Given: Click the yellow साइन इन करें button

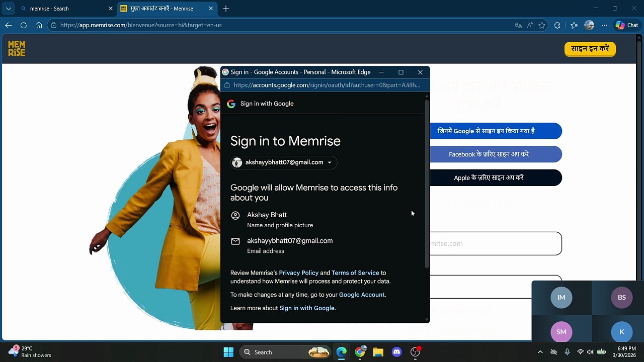Looking at the screenshot, I should pyautogui.click(x=590, y=49).
